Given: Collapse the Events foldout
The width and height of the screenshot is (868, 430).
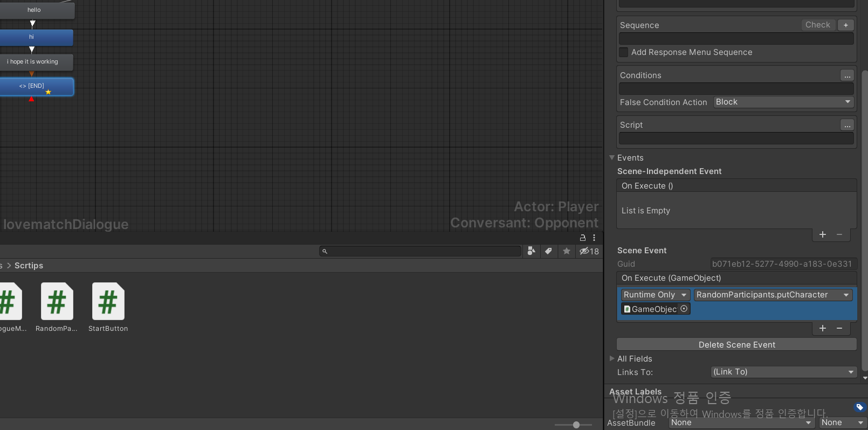Looking at the screenshot, I should 612,157.
